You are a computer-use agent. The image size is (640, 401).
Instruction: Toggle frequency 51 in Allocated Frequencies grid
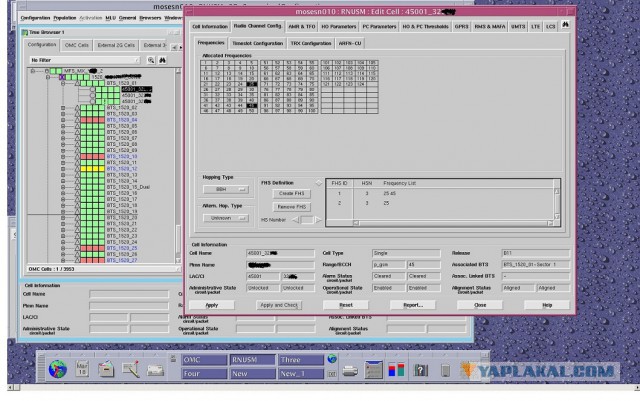pos(266,63)
